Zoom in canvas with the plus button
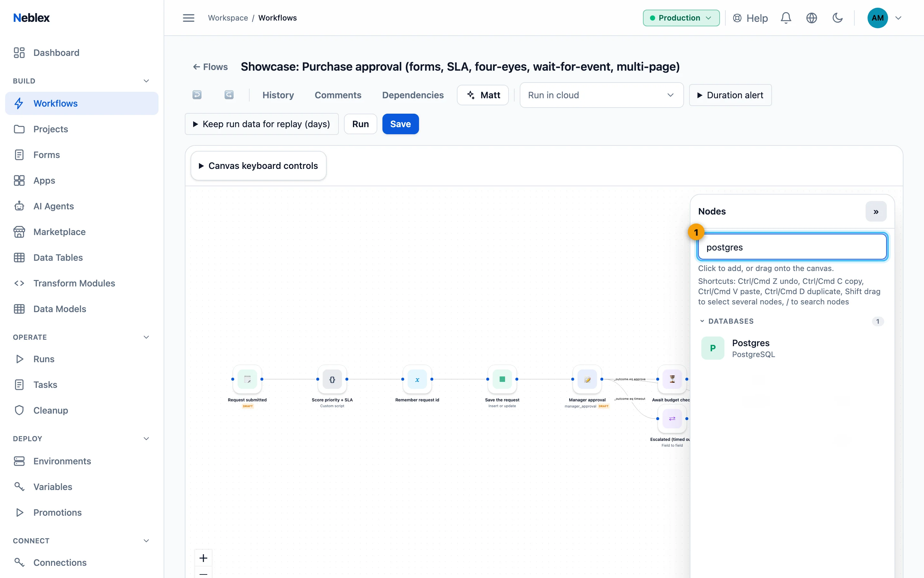The width and height of the screenshot is (924, 578). click(203, 558)
